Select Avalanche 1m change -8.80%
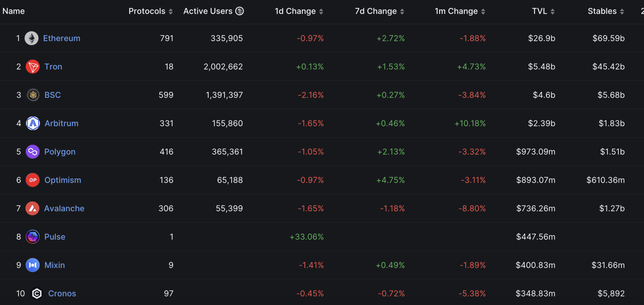This screenshot has height=305, width=644. pyautogui.click(x=472, y=208)
